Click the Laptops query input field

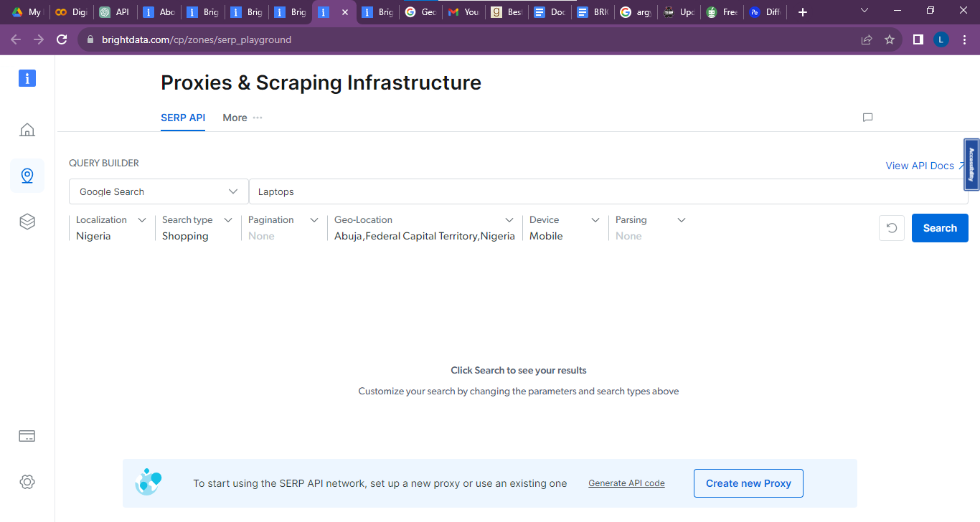point(608,191)
